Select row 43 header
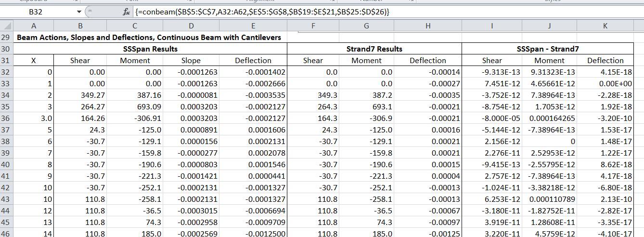This screenshot has width=644, height=237. [6, 199]
